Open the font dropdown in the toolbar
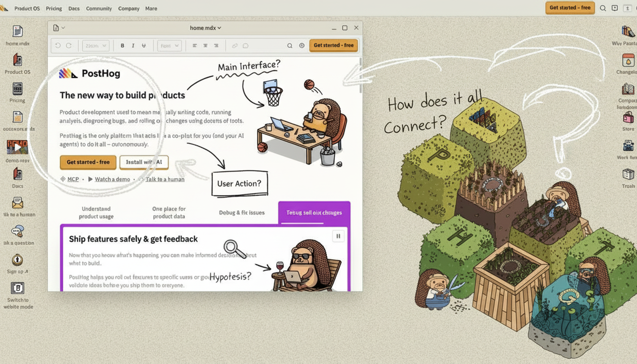The height and width of the screenshot is (364, 637). [x=169, y=45]
